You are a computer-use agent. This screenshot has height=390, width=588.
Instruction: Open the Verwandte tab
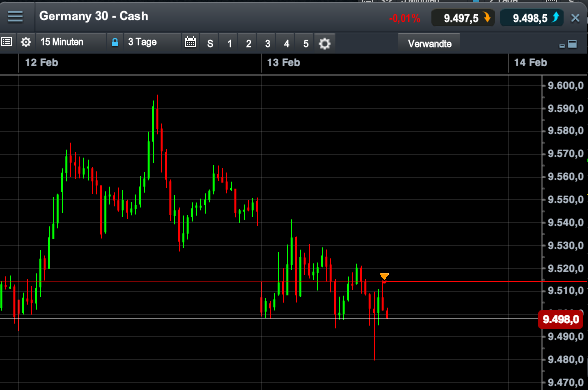tap(429, 44)
